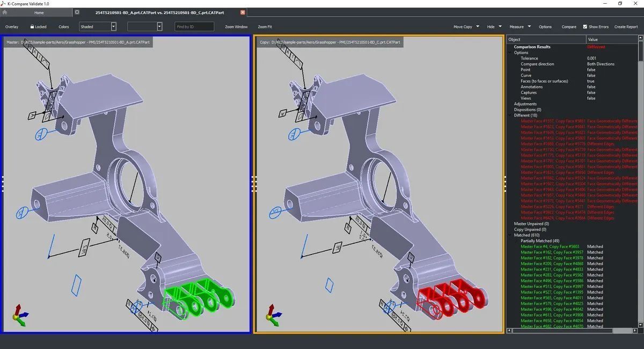Select Master Face #1669 Different Edges row
This screenshot has width=644, height=349.
tap(572, 144)
